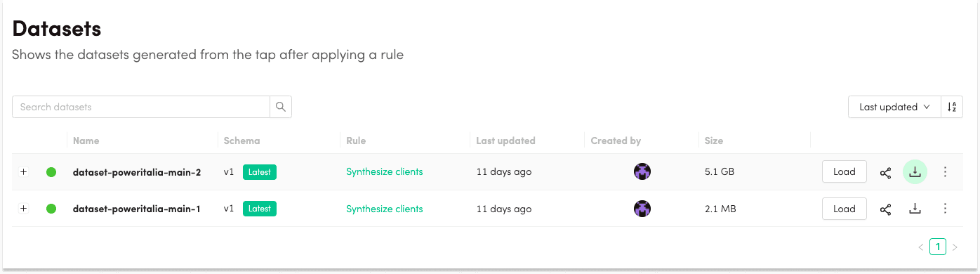Screen dimensions: 980x274
Task: Share dataset-poweritalia-main-2
Action: (x=886, y=172)
